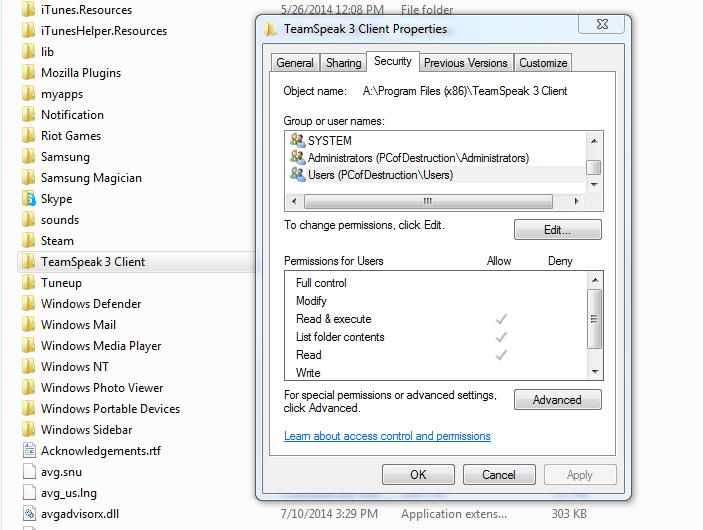The height and width of the screenshot is (530, 703).
Task: Select List folder contents permission row
Action: click(x=436, y=337)
